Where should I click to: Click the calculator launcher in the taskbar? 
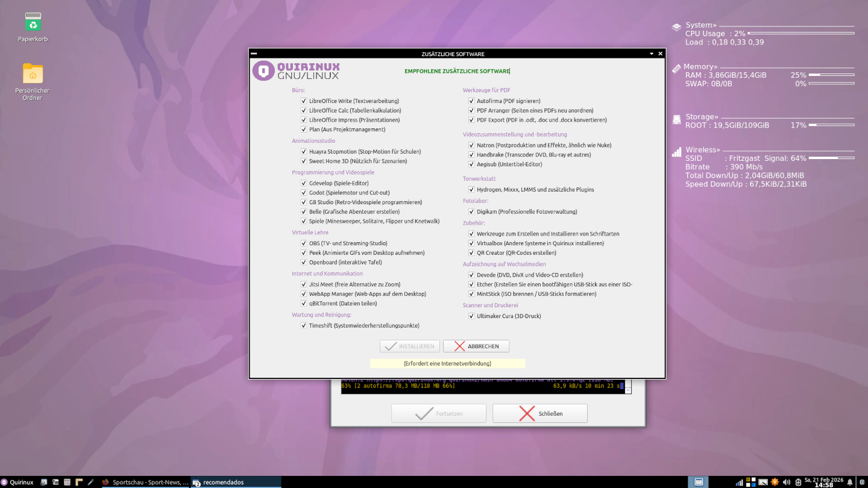click(67, 482)
